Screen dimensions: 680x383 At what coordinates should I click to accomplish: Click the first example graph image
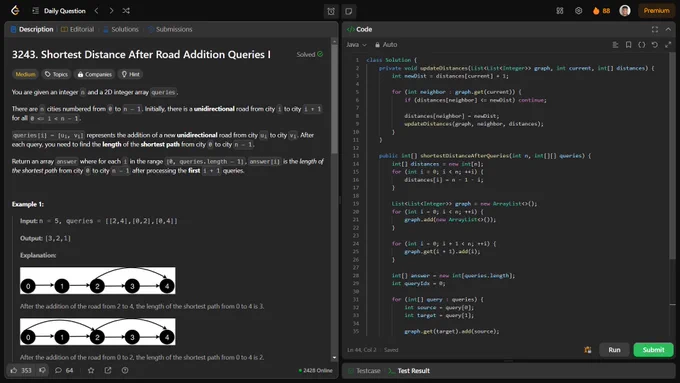pos(98,281)
